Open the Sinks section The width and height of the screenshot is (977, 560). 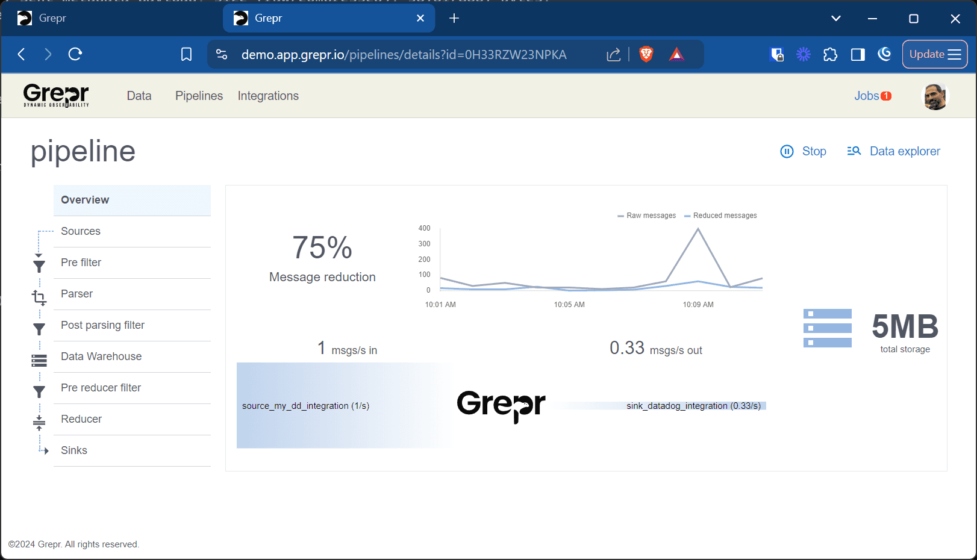point(132,450)
